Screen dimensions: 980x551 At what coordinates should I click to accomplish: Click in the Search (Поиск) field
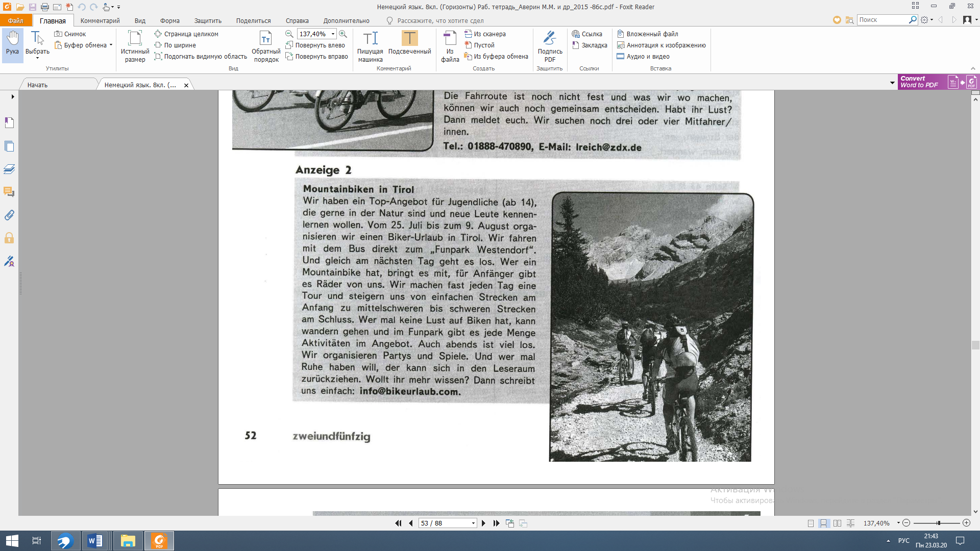point(883,20)
